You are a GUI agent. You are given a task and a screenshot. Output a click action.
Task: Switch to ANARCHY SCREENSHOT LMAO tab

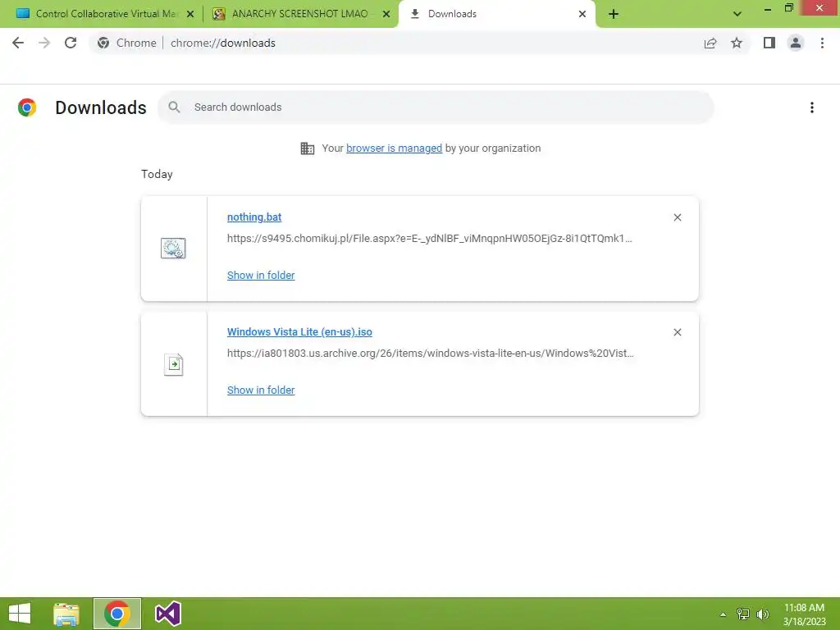coord(300,14)
